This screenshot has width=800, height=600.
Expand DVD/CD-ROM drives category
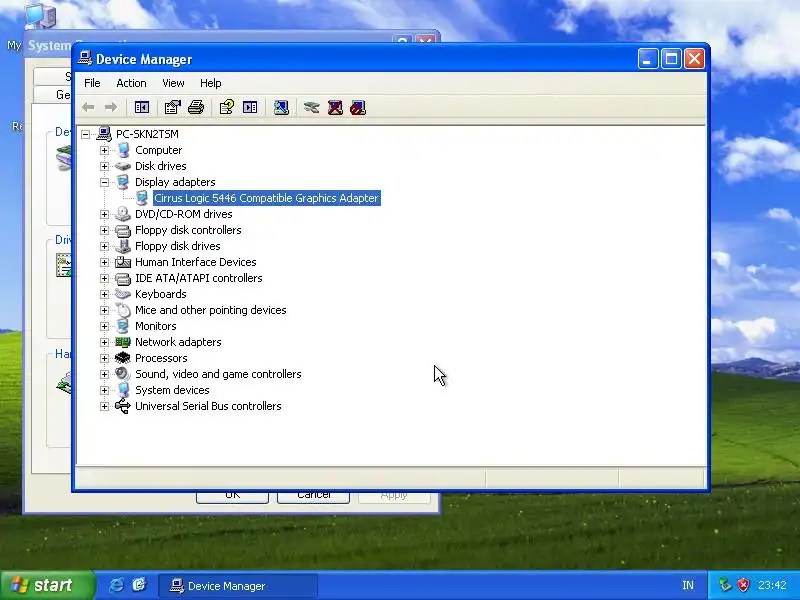[x=104, y=214]
